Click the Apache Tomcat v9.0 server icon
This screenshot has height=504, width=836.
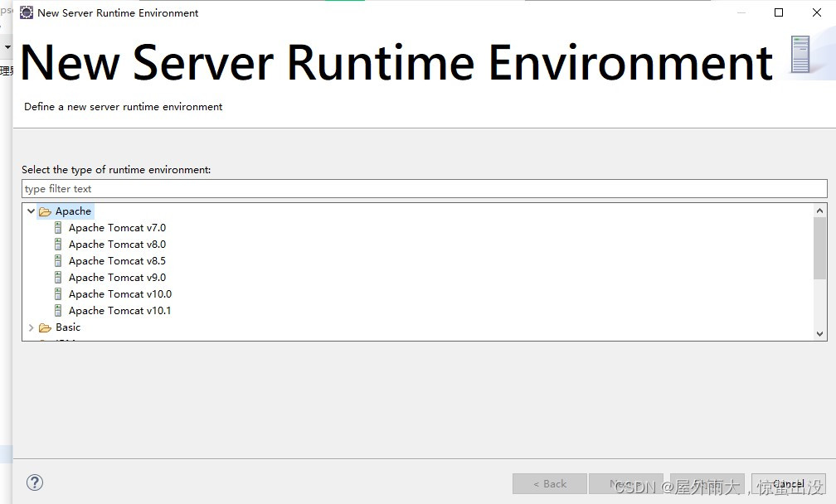click(58, 278)
